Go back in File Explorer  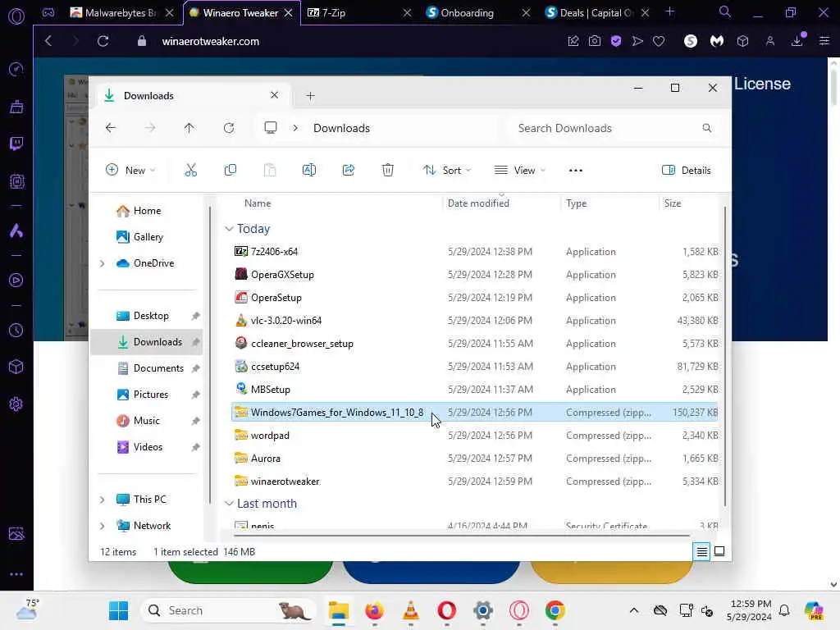click(x=111, y=128)
